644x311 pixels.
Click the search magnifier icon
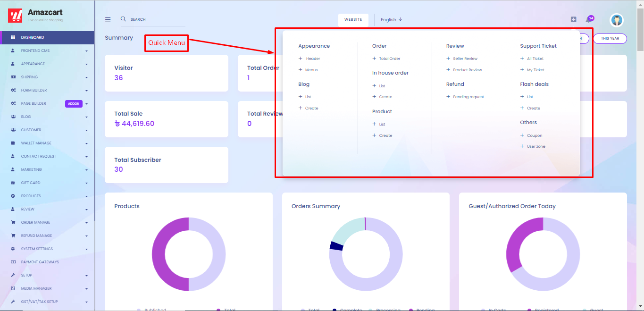(x=123, y=19)
